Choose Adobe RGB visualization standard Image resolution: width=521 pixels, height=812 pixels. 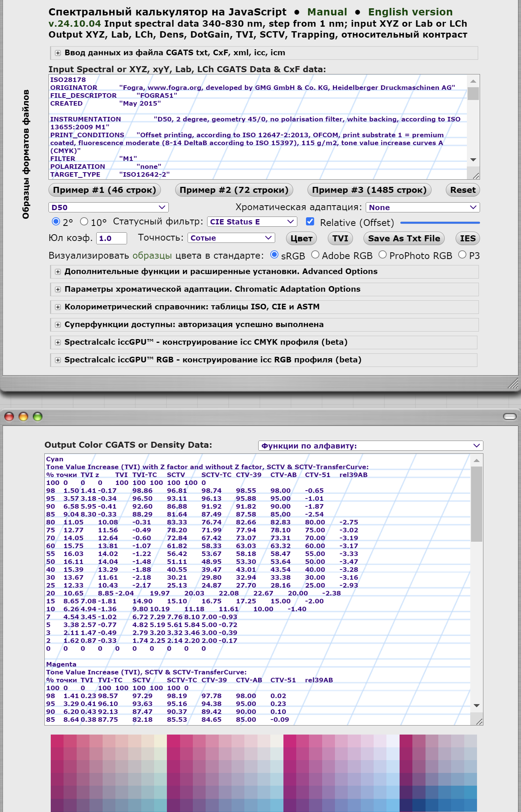click(315, 255)
